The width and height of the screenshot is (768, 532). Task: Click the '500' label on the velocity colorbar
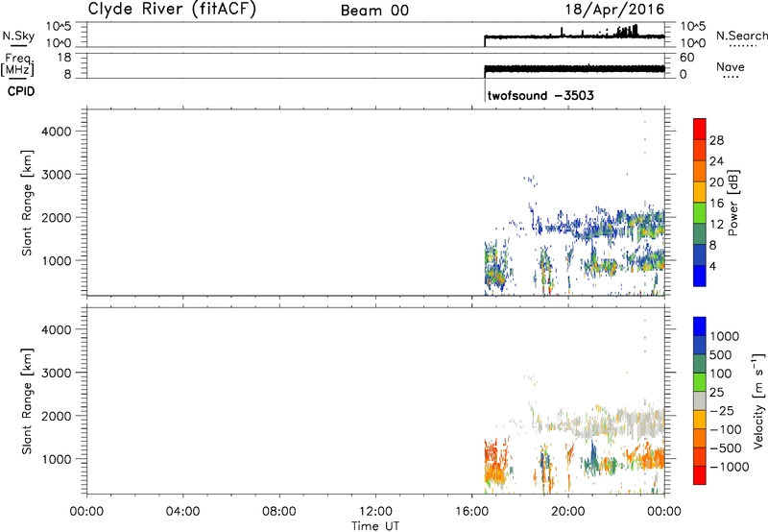point(723,354)
